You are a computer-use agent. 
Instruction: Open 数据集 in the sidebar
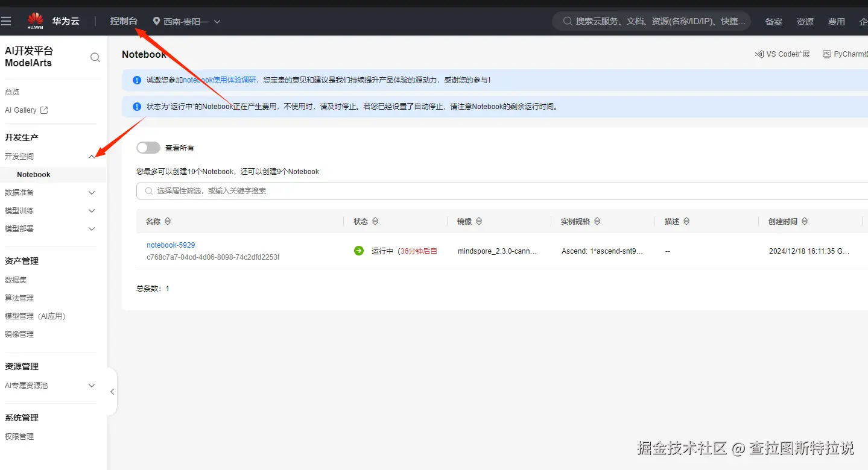[x=16, y=280]
